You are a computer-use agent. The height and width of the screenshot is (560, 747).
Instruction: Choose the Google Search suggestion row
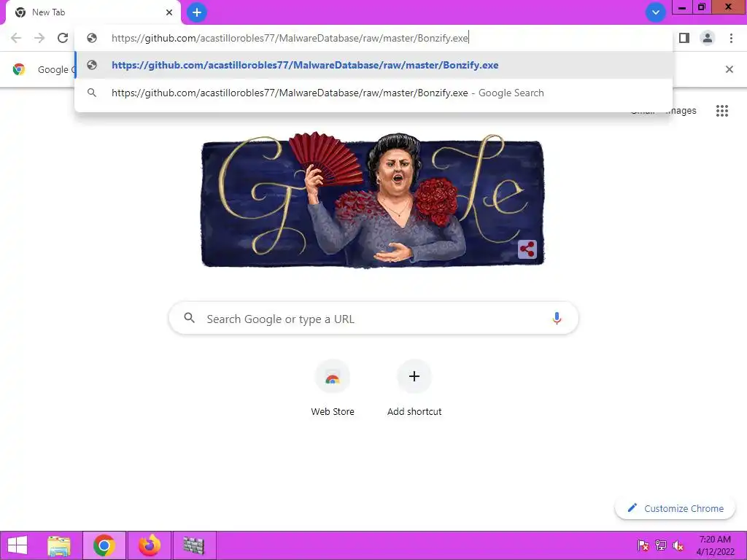click(x=374, y=93)
